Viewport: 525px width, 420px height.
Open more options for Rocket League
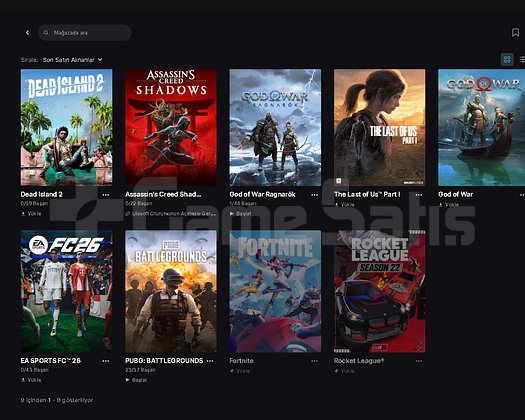tap(419, 361)
